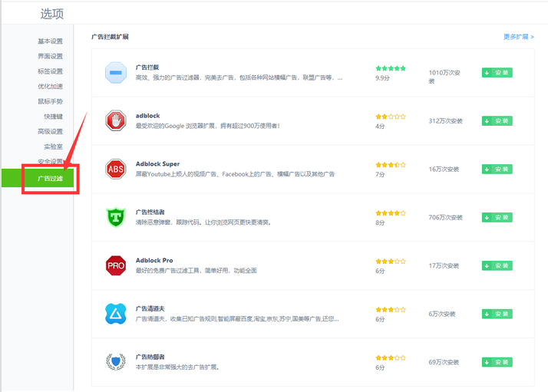Click the Adblock Super ABS icon

(x=116, y=169)
